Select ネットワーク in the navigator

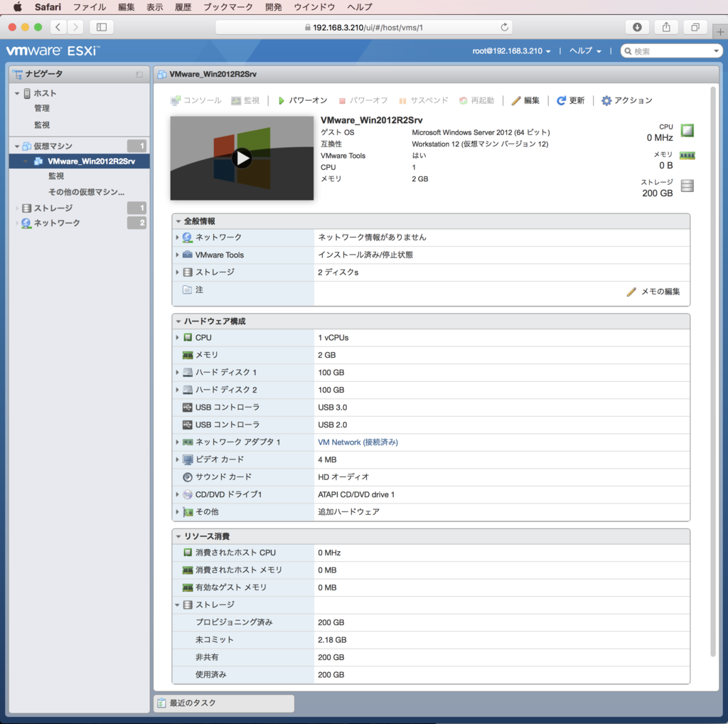[57, 223]
